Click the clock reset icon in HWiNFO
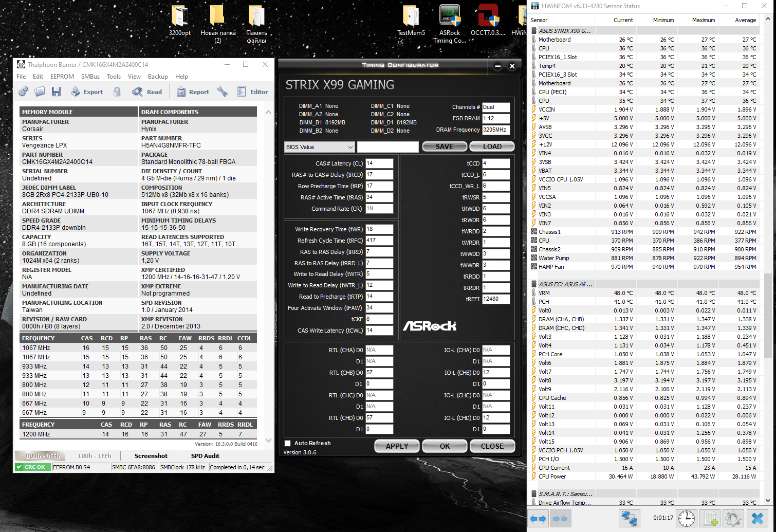 coord(686,518)
